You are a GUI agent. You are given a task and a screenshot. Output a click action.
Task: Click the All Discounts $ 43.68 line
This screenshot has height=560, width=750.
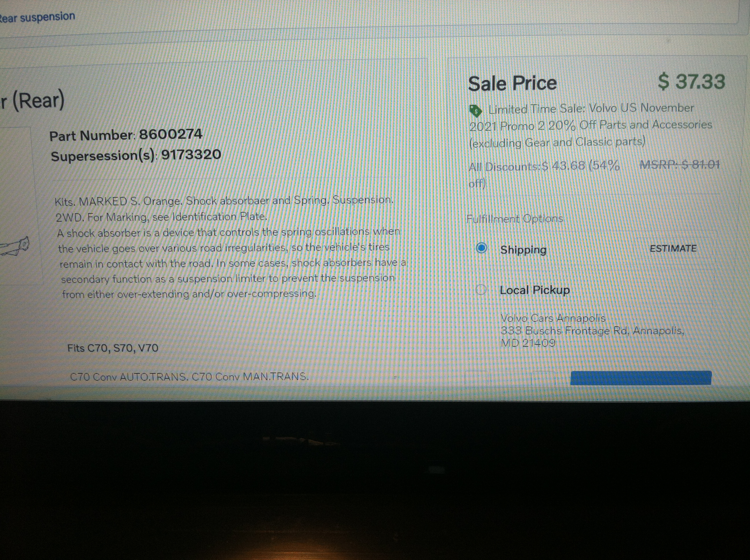[x=544, y=174]
